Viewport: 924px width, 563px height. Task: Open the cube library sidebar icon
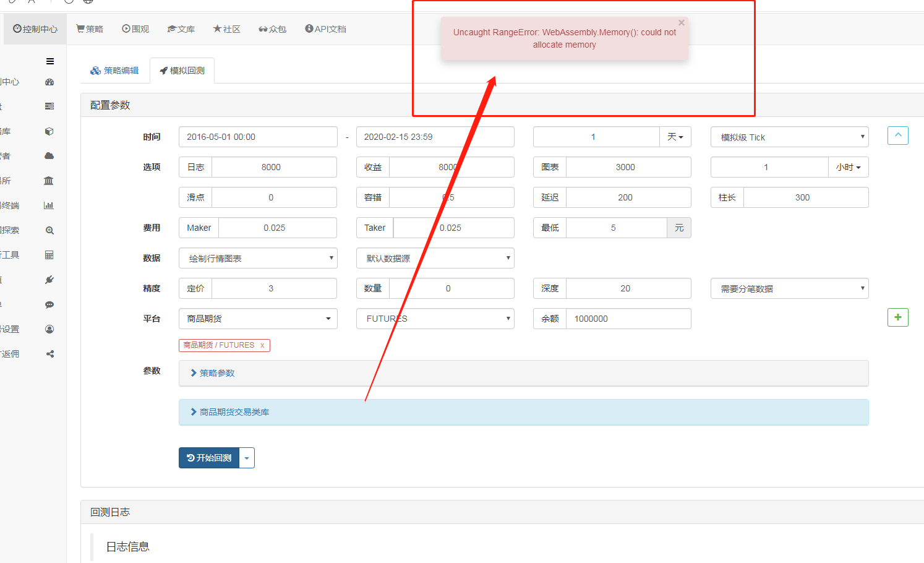[49, 131]
